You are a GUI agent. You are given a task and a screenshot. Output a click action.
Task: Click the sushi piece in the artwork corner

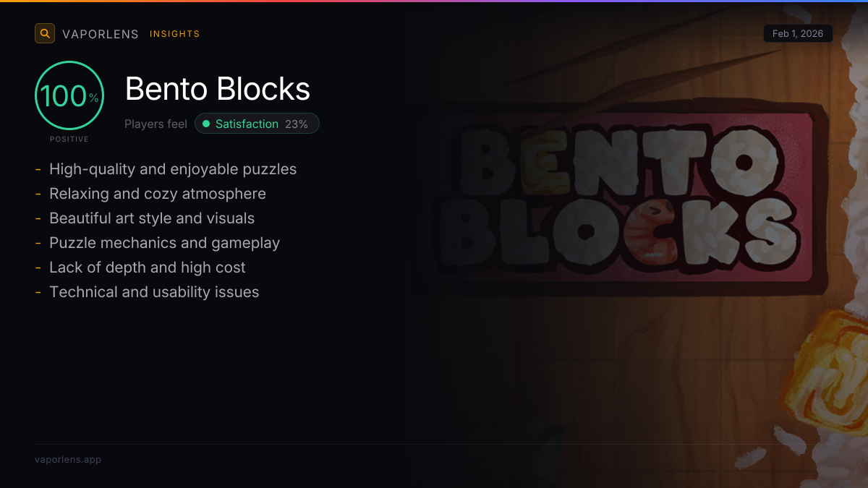(825, 369)
